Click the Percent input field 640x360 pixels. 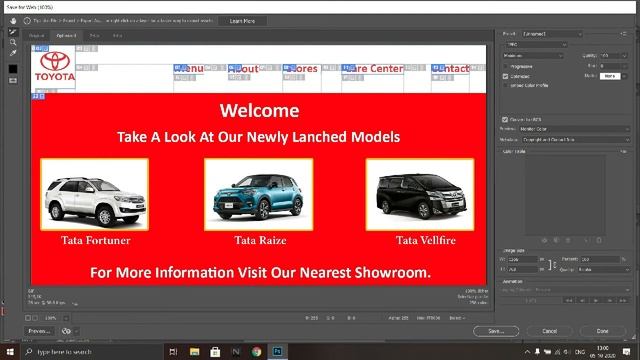tap(600, 259)
